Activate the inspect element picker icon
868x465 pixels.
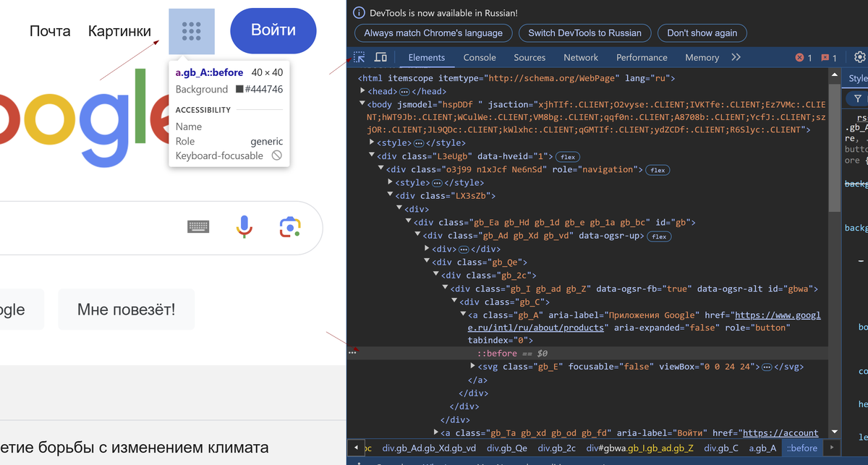(359, 57)
